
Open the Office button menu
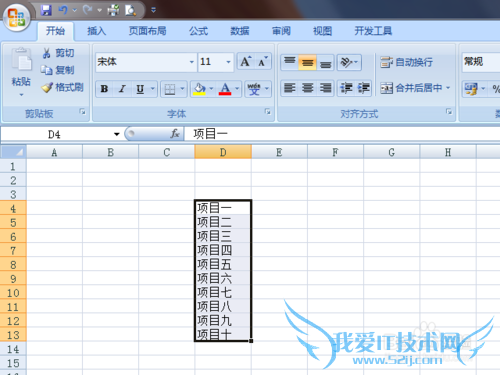(16, 17)
